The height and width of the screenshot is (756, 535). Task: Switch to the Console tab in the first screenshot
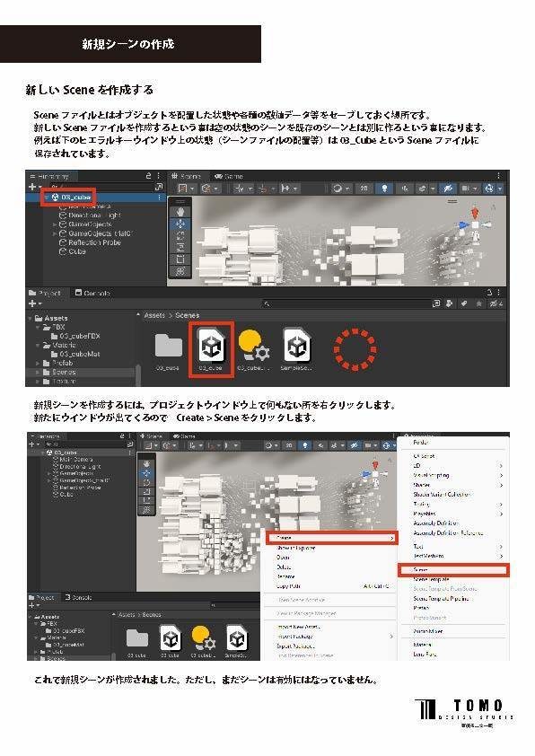click(92, 293)
